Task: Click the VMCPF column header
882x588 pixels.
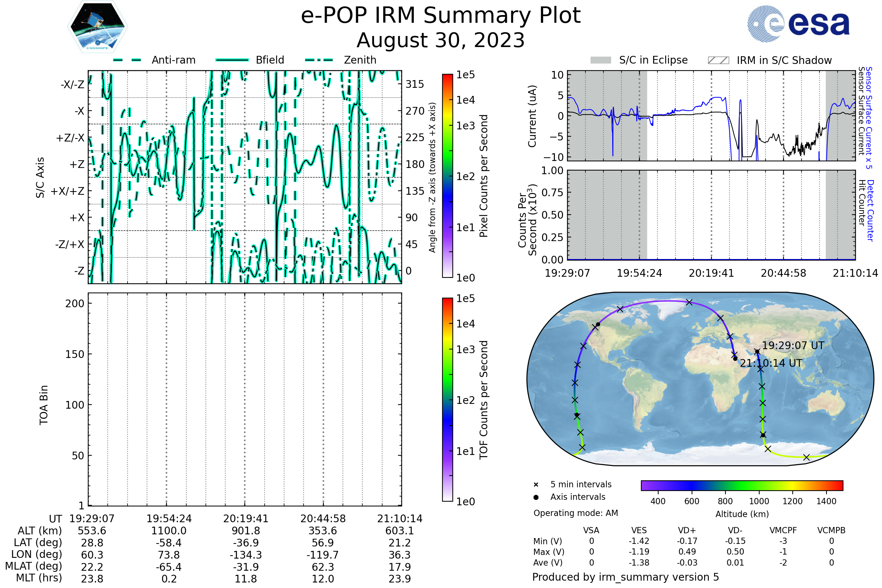Action: (x=783, y=530)
